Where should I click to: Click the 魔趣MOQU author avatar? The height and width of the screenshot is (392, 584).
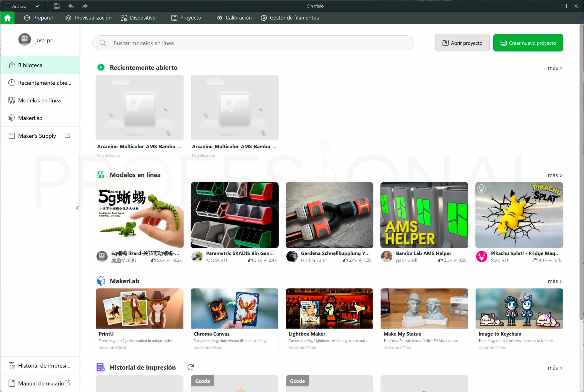(x=102, y=256)
